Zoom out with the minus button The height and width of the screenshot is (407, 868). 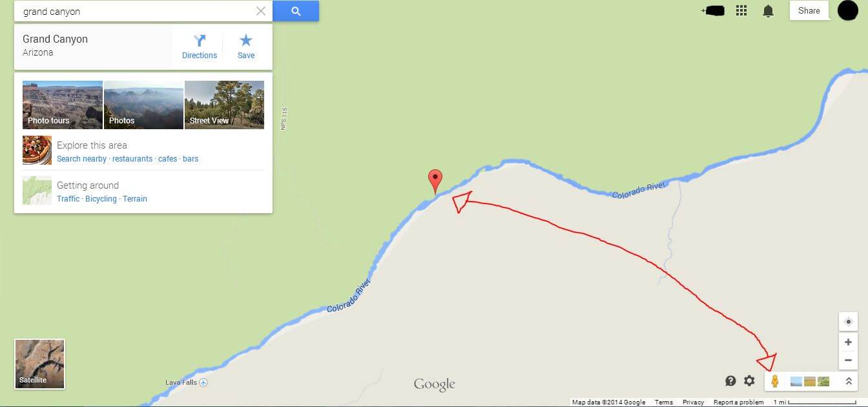[x=848, y=360]
